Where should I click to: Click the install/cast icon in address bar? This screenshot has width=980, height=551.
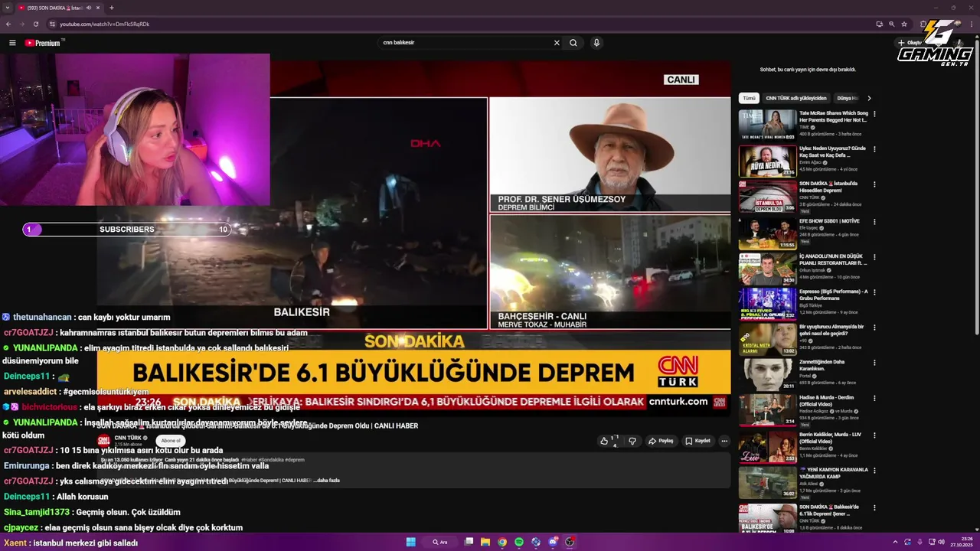tap(879, 24)
